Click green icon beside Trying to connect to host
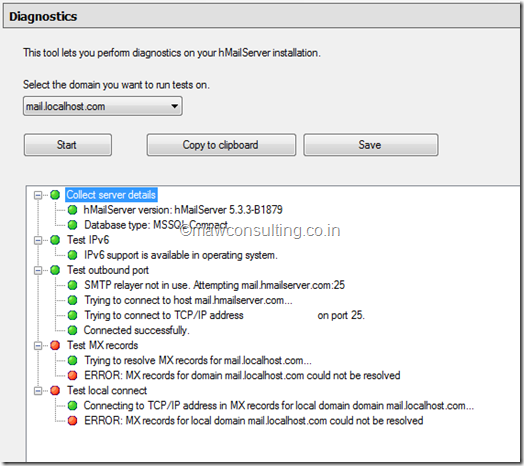The height and width of the screenshot is (466, 524). point(72,300)
